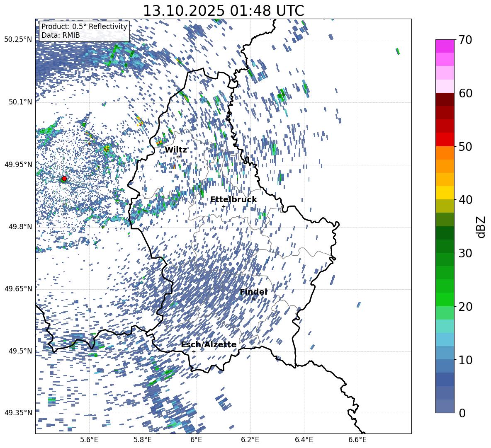The height and width of the screenshot is (448, 491).
Task: Click the 6°E longitude label
Action: [196, 440]
